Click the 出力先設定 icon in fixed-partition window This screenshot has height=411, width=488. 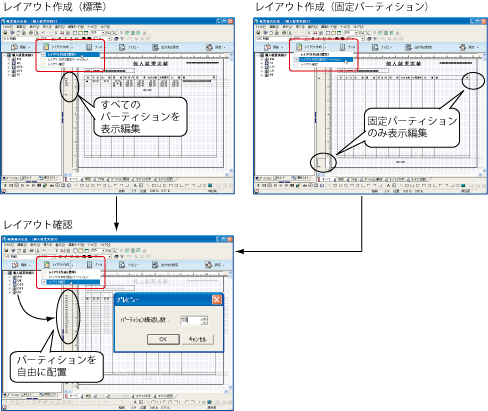click(x=408, y=47)
